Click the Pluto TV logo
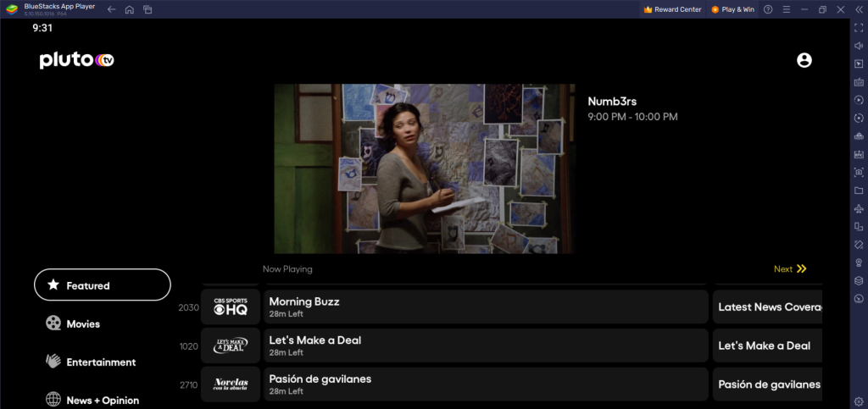Image resolution: width=868 pixels, height=409 pixels. tap(76, 60)
